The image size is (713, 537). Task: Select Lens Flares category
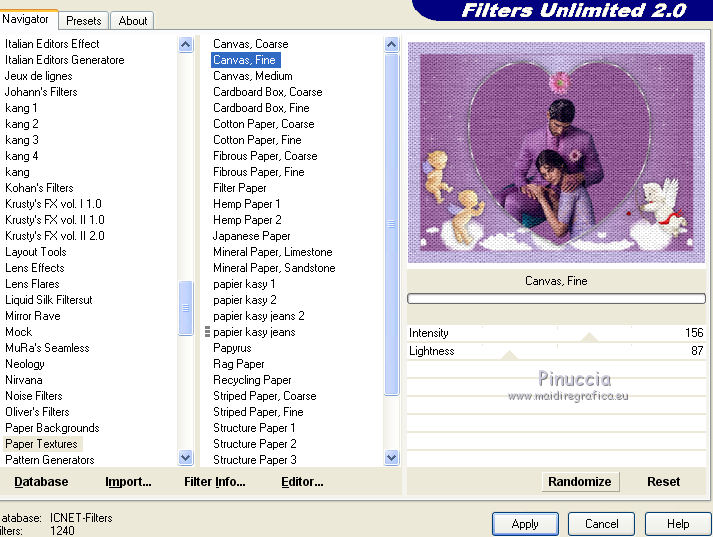click(32, 284)
